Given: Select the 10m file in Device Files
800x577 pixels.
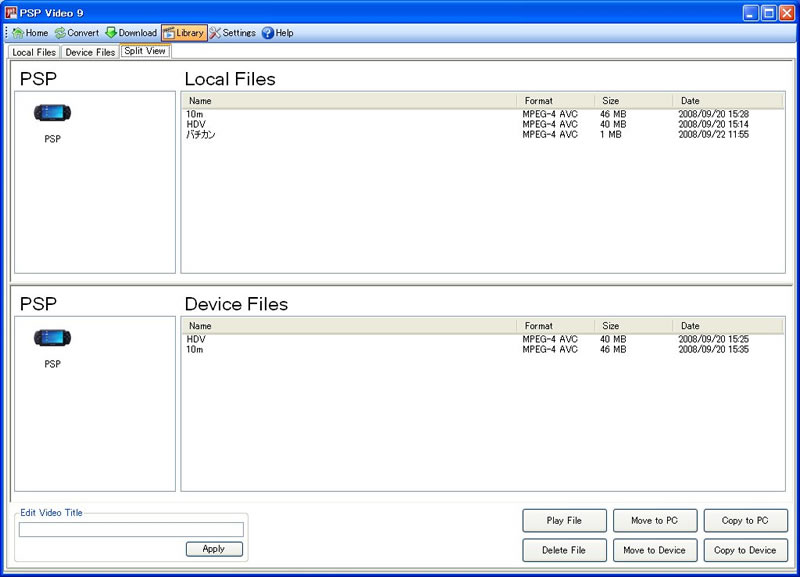Looking at the screenshot, I should pos(194,349).
